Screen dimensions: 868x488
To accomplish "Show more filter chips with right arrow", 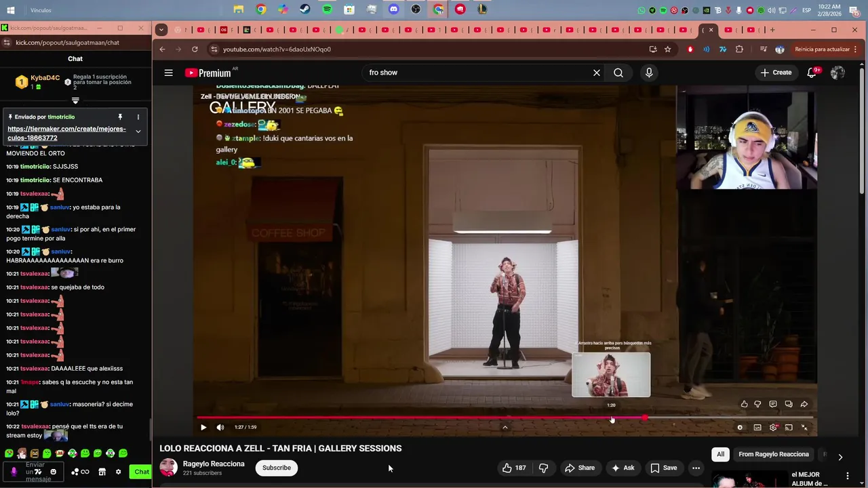I will tap(840, 457).
